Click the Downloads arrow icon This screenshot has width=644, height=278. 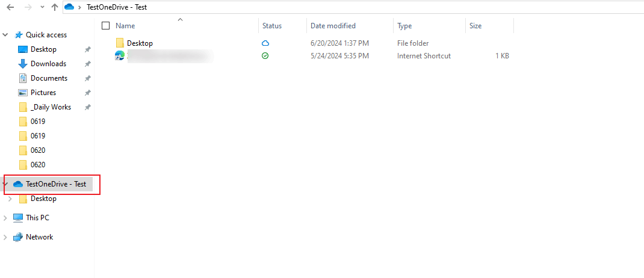click(23, 64)
